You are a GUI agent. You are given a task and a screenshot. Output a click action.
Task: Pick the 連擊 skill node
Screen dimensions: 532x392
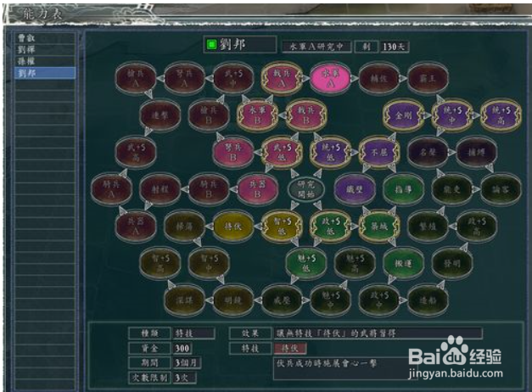(160, 115)
